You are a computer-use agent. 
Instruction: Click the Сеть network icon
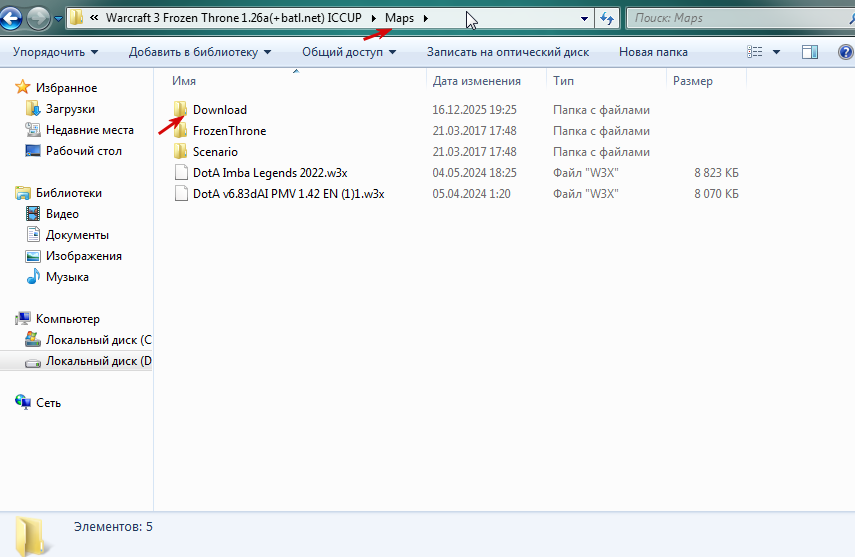[x=23, y=402]
